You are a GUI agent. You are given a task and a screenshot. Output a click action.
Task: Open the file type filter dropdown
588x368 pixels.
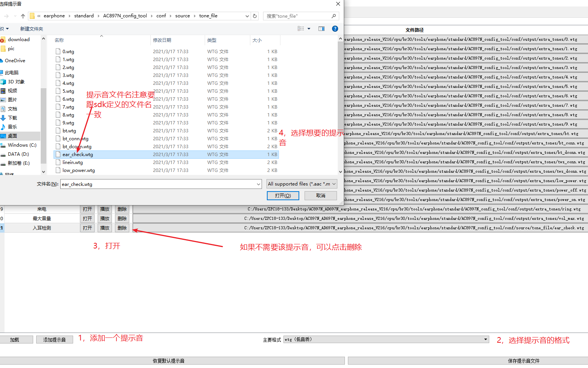(x=301, y=184)
